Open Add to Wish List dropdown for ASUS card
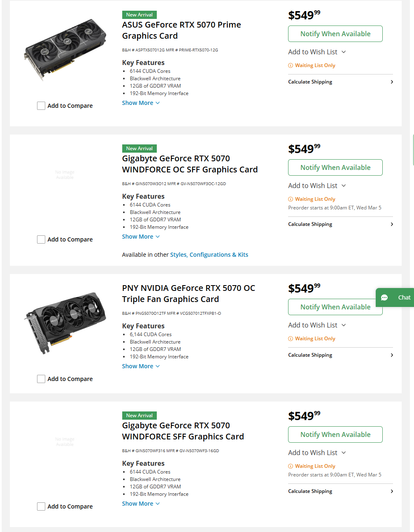 click(317, 52)
